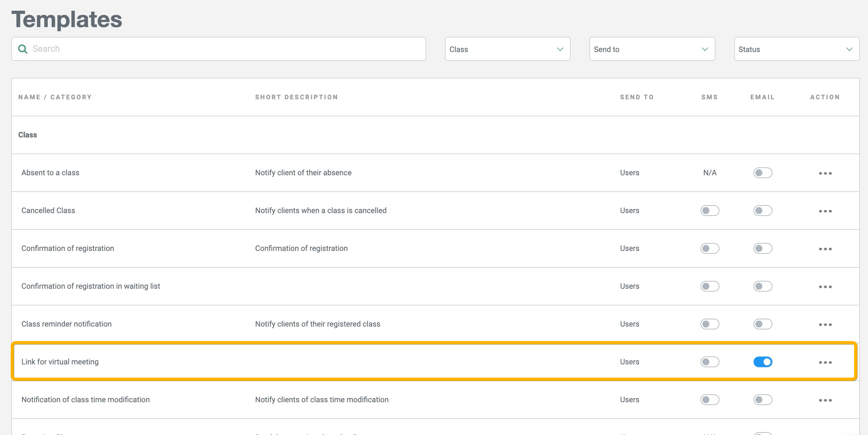Turn on SMS for Class reminder notification

[710, 324]
